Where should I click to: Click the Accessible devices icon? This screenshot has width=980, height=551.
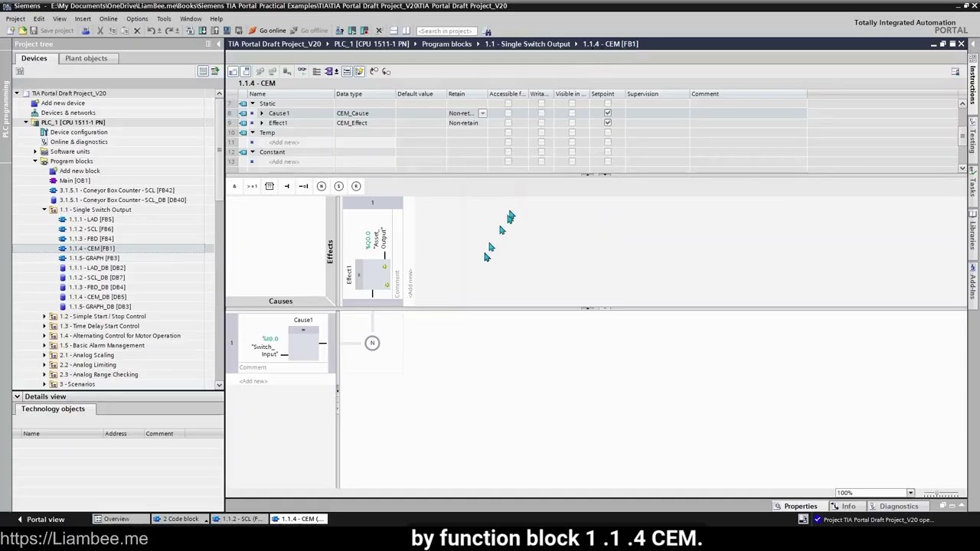coord(339,31)
